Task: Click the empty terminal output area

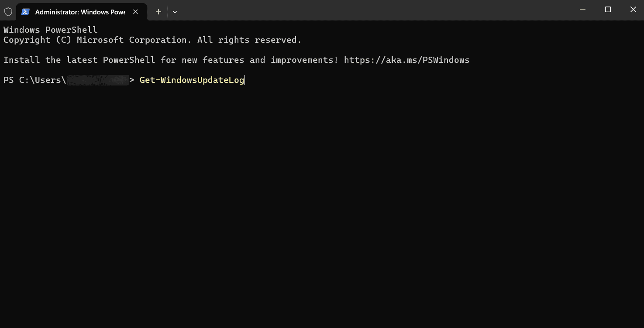Action: [306, 196]
